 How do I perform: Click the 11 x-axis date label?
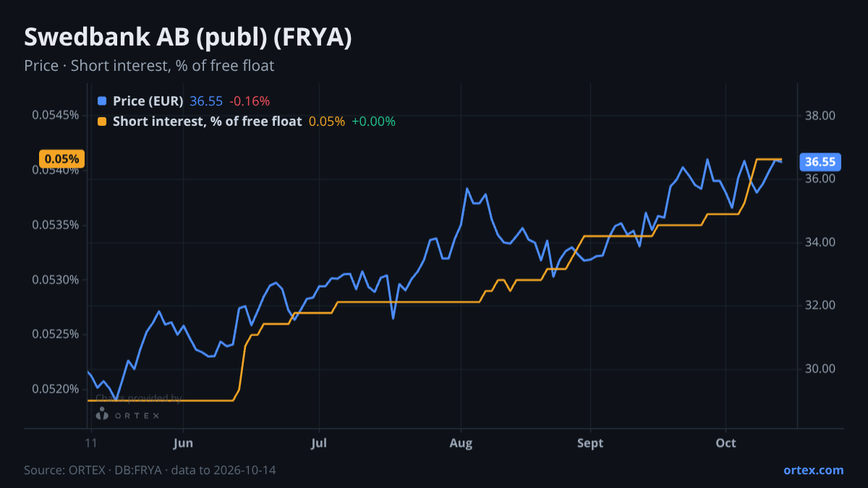coord(90,443)
